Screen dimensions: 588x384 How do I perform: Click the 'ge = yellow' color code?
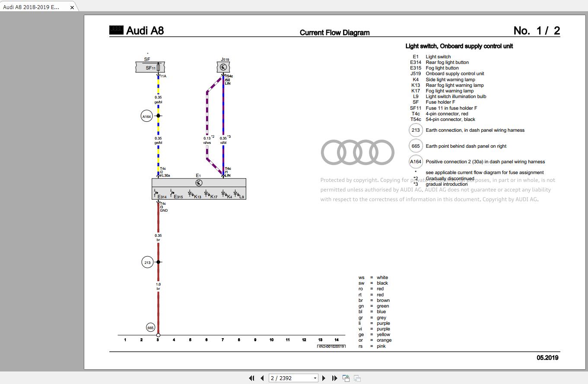374,334
